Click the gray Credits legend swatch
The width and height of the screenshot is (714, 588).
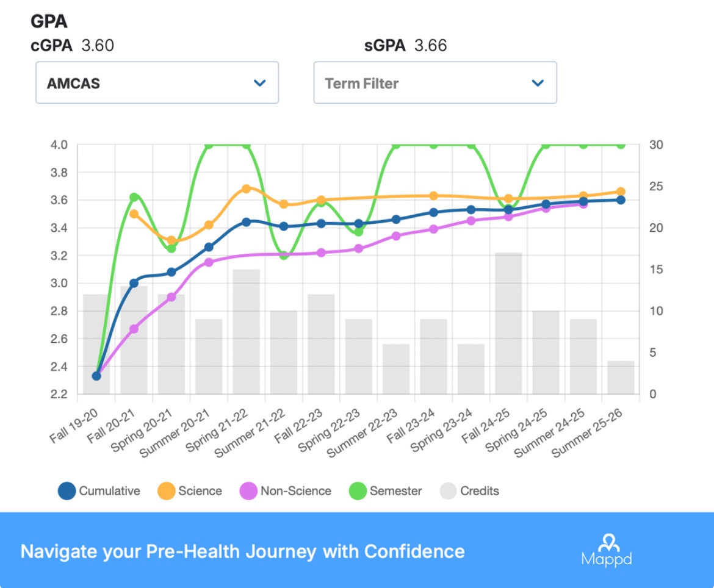click(449, 491)
